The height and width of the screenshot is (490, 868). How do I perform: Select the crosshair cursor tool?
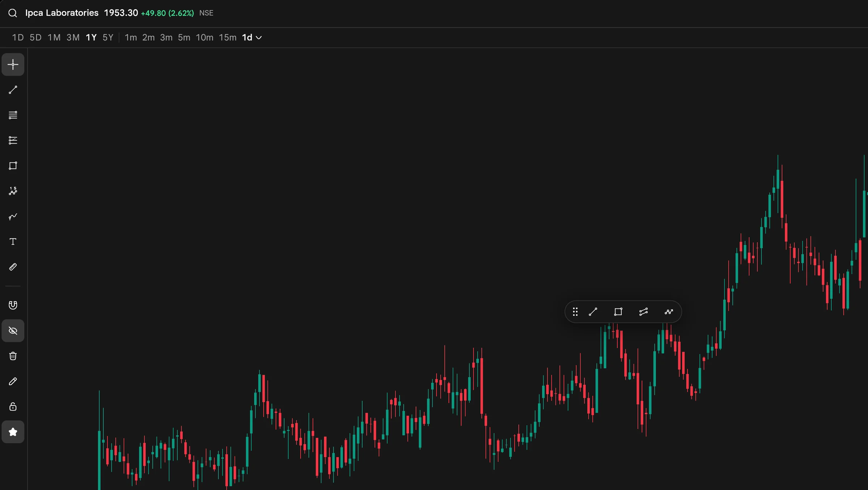pyautogui.click(x=13, y=64)
